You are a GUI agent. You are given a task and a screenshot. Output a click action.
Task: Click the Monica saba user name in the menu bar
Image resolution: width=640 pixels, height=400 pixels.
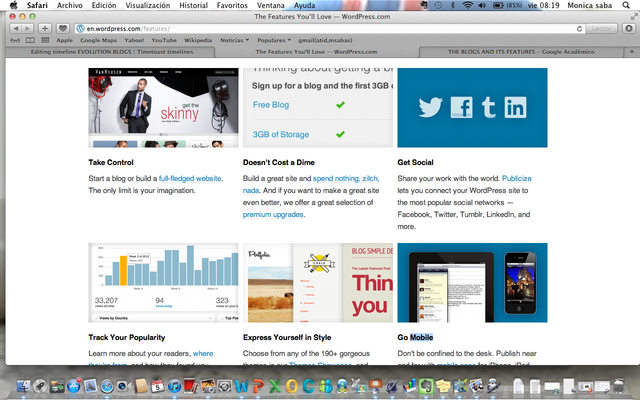[x=589, y=5]
